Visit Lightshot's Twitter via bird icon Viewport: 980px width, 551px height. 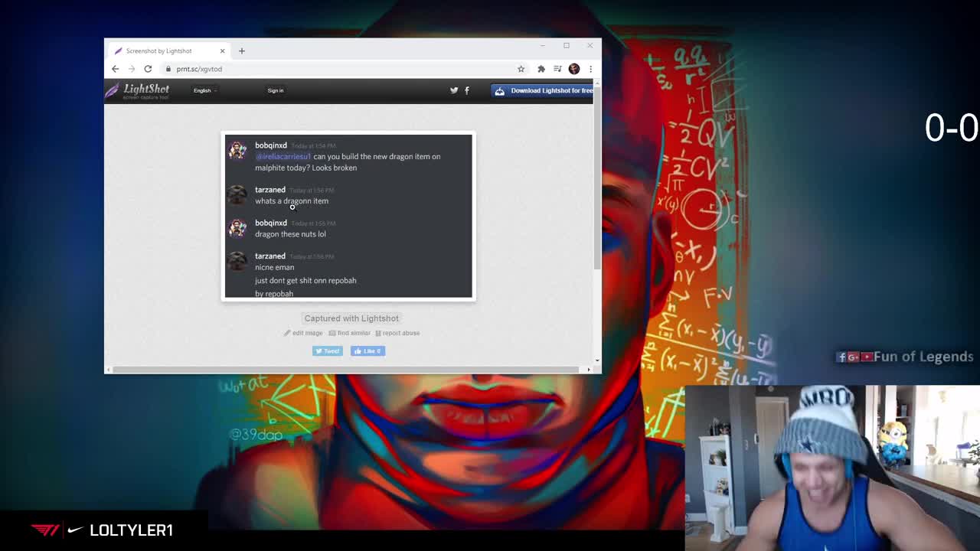pyautogui.click(x=454, y=90)
